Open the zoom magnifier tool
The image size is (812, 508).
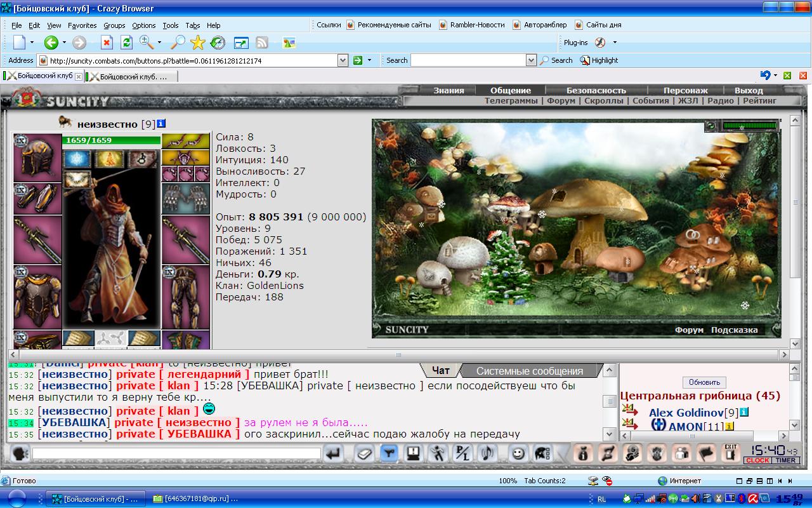(147, 43)
